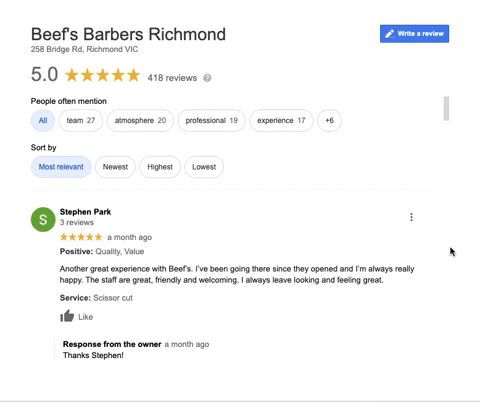Like Stephen Park's review with the thumbs-up icon
Image resolution: width=480 pixels, height=402 pixels.
tap(67, 316)
